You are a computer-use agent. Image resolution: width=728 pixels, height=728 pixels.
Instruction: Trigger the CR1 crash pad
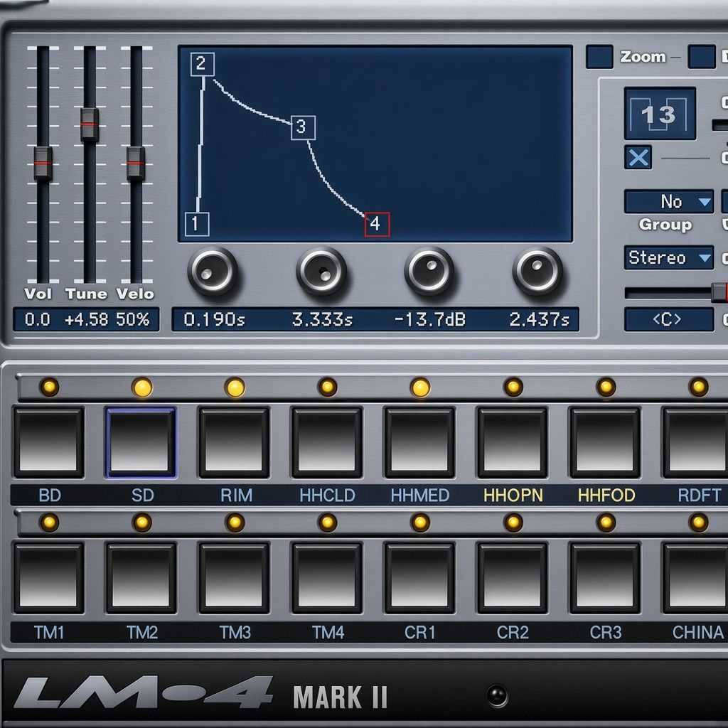click(419, 577)
